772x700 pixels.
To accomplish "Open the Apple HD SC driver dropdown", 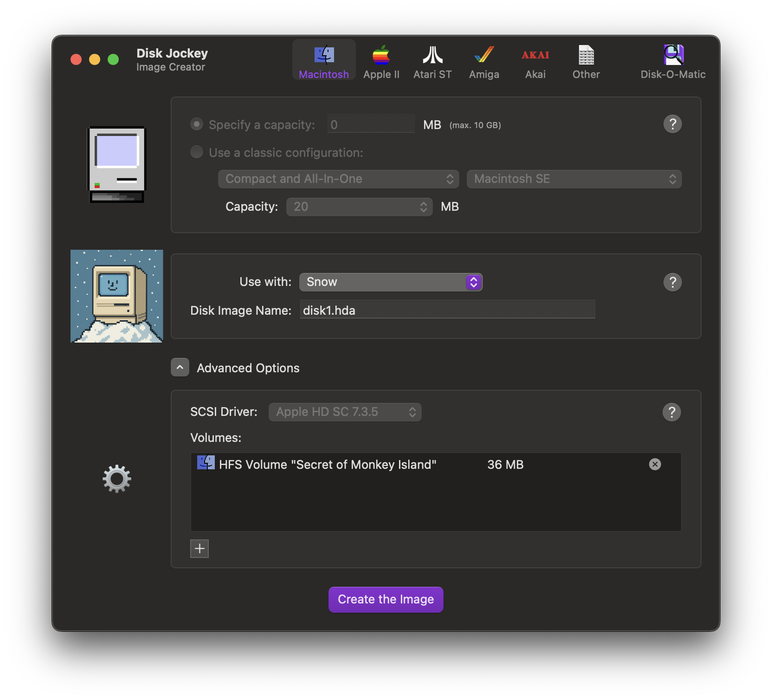I will [x=345, y=412].
